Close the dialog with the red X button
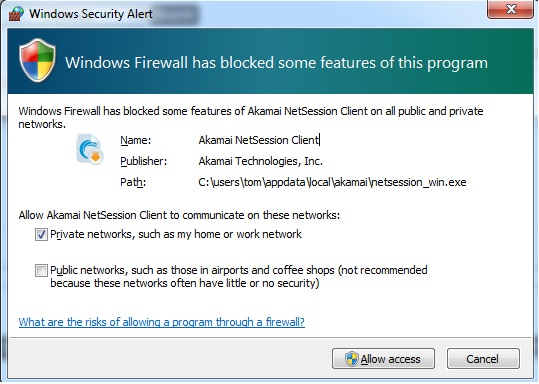 [x=510, y=9]
